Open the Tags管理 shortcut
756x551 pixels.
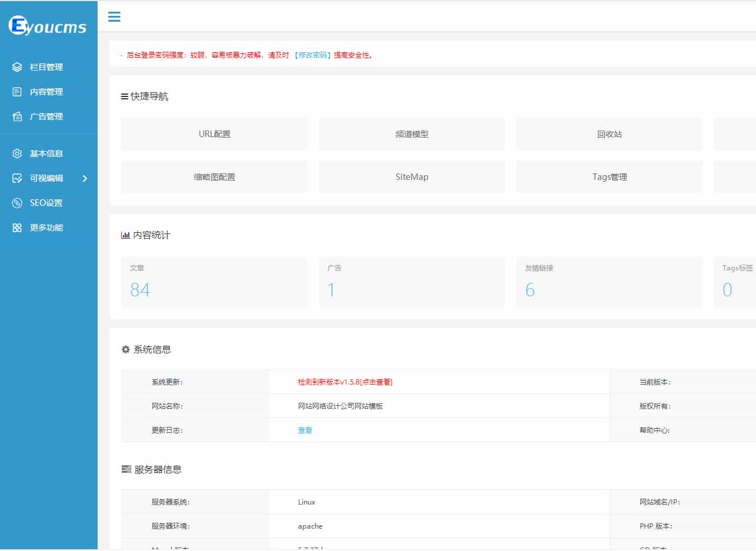[609, 177]
